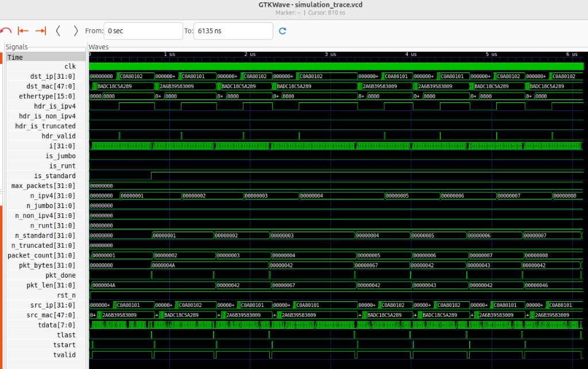The width and height of the screenshot is (588, 369).
Task: Click n_standard waveform value 00000003
Action: pyautogui.click(x=283, y=235)
